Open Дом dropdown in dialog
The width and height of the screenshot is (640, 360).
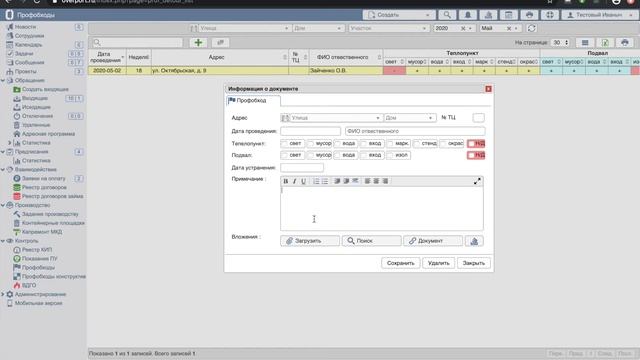[409, 118]
